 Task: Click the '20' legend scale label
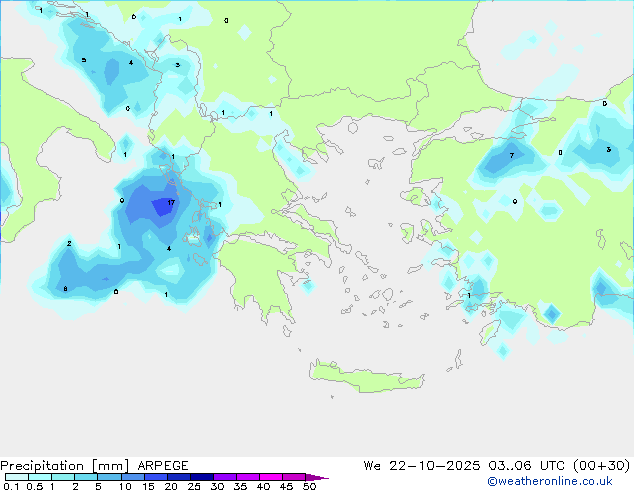tap(171, 486)
